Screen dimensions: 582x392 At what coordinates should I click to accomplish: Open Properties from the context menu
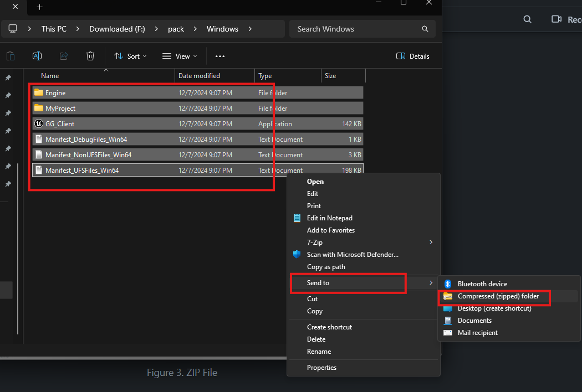pyautogui.click(x=321, y=368)
